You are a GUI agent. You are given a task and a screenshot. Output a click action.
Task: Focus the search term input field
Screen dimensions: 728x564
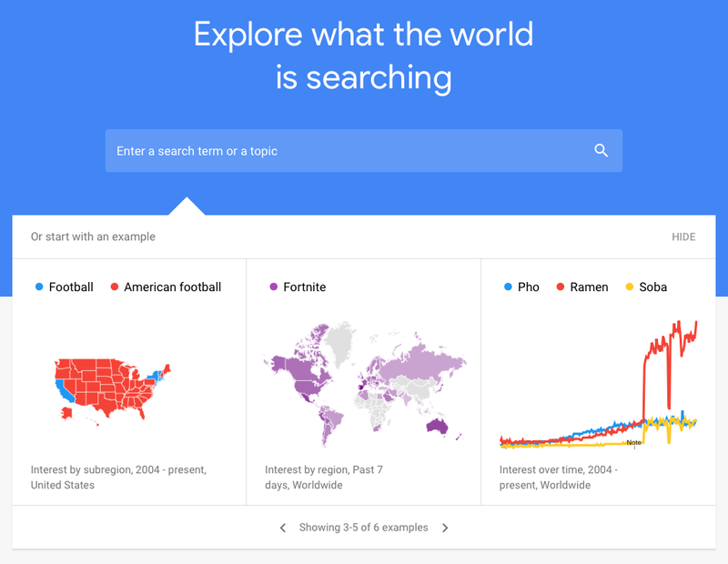coord(346,151)
